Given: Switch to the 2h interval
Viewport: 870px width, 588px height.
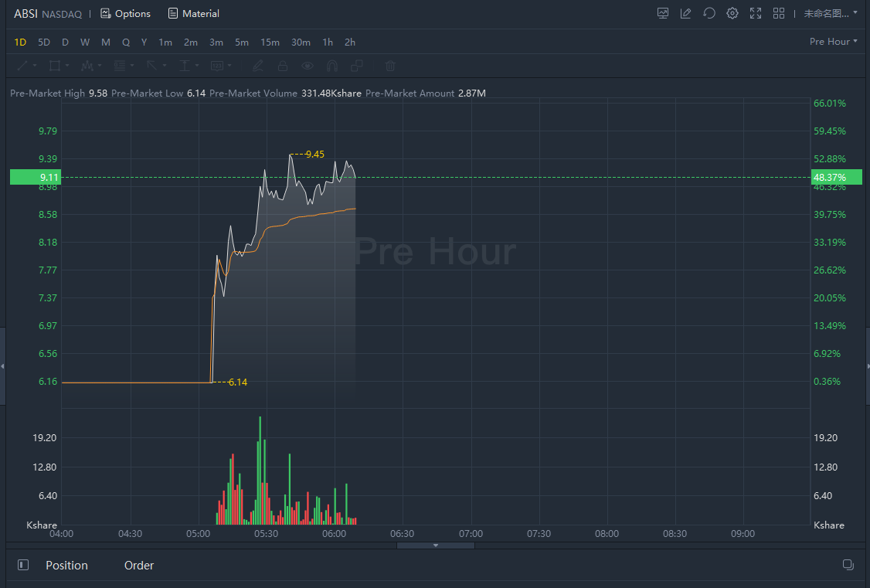Looking at the screenshot, I should [350, 42].
